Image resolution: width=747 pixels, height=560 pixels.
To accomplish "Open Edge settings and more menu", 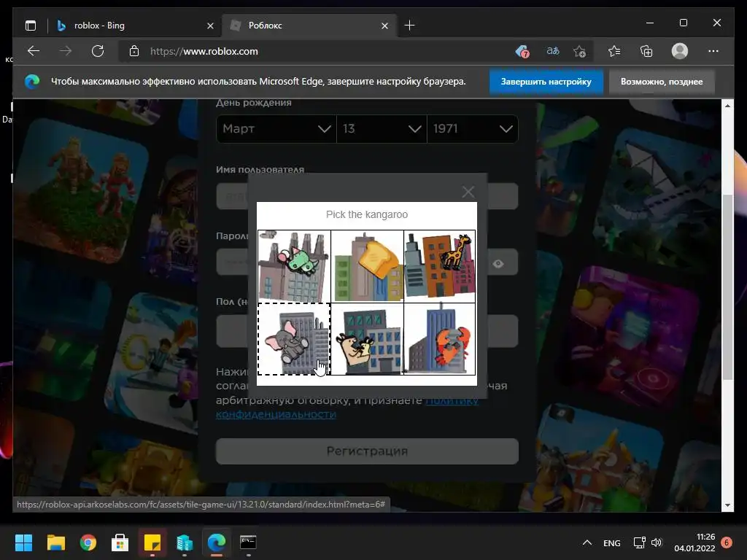I will coord(713,51).
